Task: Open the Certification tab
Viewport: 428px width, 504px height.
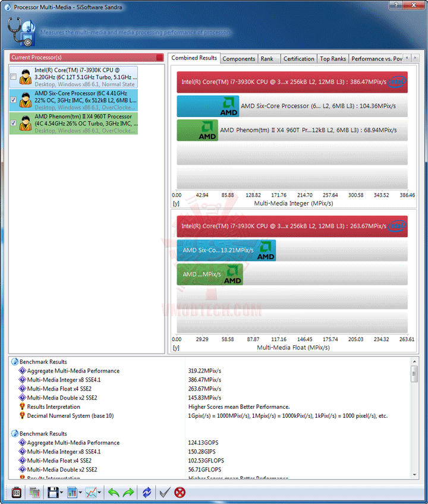Action: pyautogui.click(x=299, y=59)
